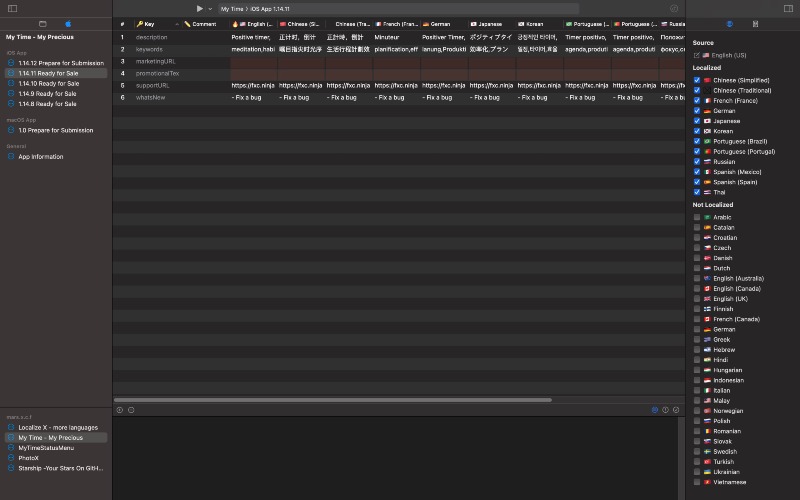Click the Comment column header
This screenshot has width=800, height=500.
click(204, 24)
